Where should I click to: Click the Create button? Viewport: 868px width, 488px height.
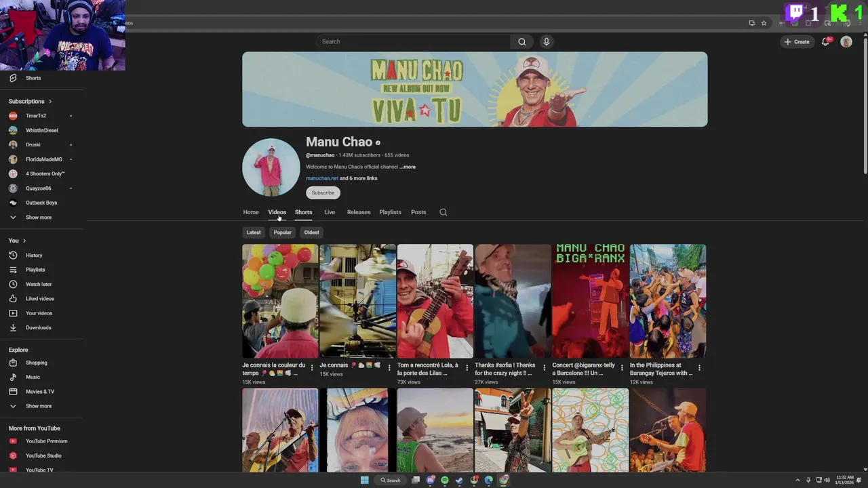[x=797, y=41]
